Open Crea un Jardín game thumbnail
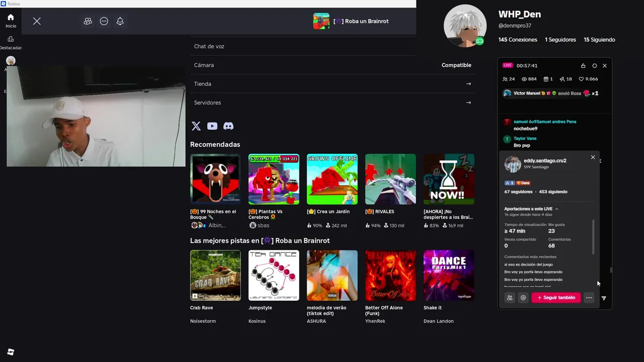This screenshot has height=362, width=644. [x=332, y=179]
